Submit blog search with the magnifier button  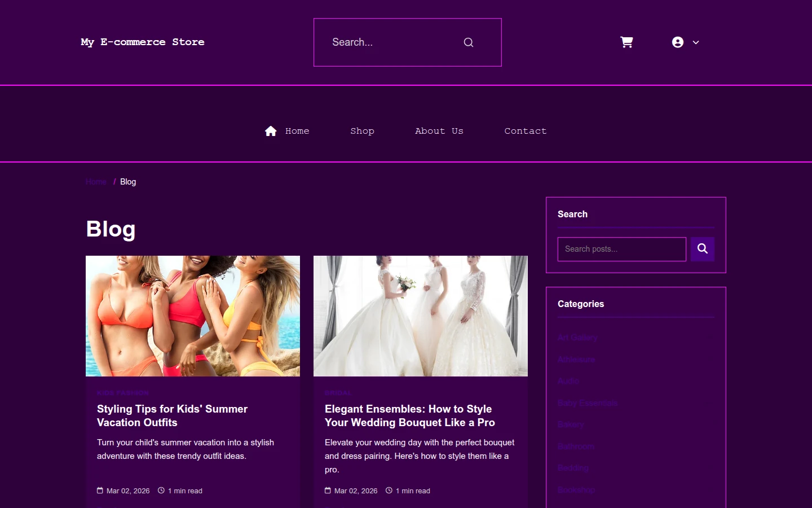pyautogui.click(x=703, y=249)
